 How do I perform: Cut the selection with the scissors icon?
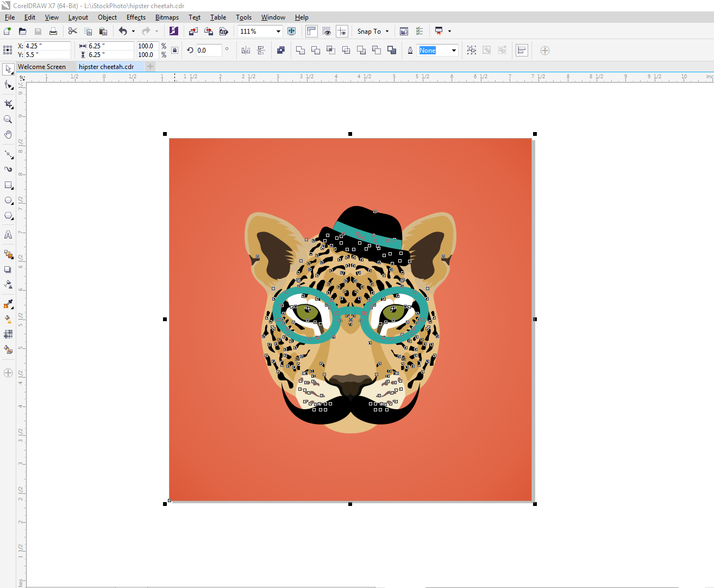(x=72, y=31)
